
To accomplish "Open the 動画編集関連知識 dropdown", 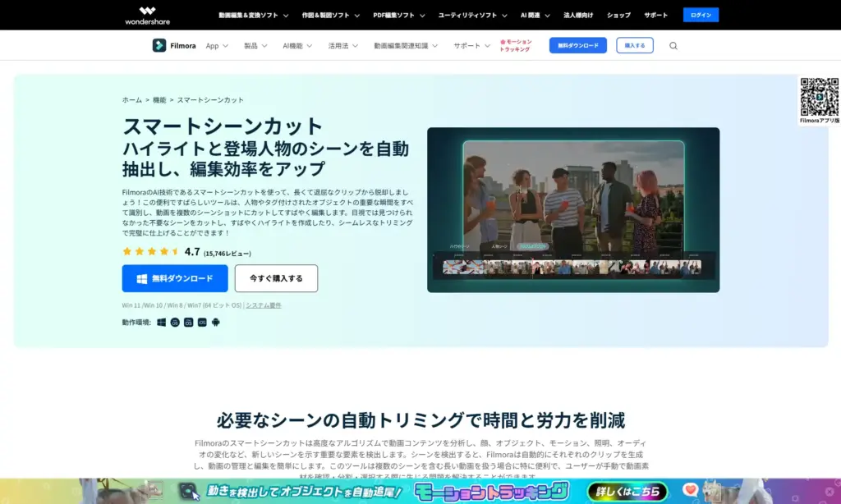I will point(406,46).
